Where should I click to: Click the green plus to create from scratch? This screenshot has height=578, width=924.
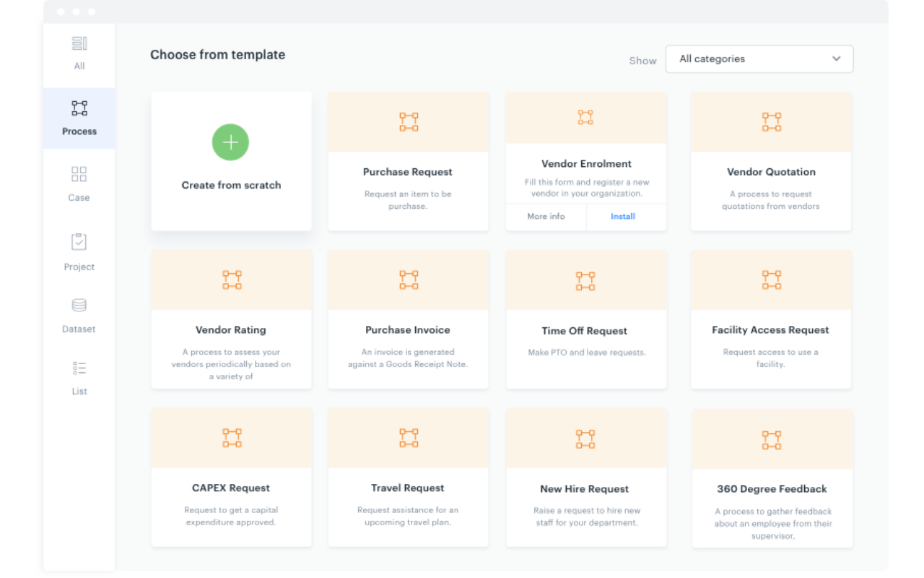[230, 142]
